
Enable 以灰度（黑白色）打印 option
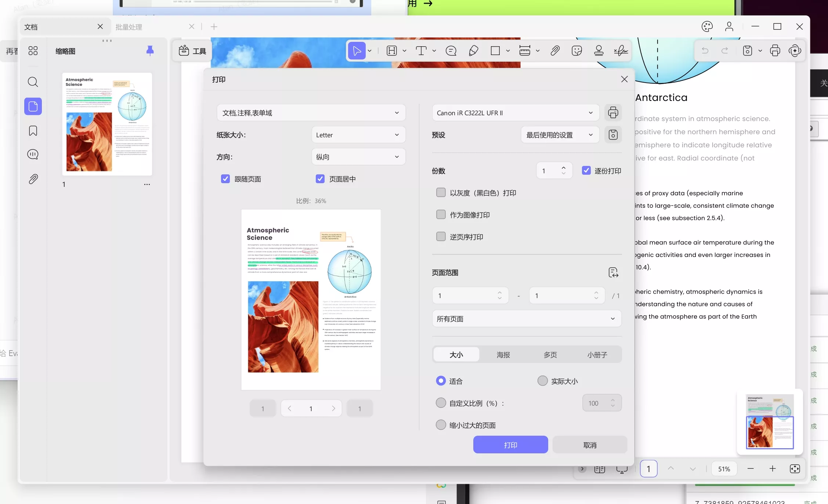441,192
